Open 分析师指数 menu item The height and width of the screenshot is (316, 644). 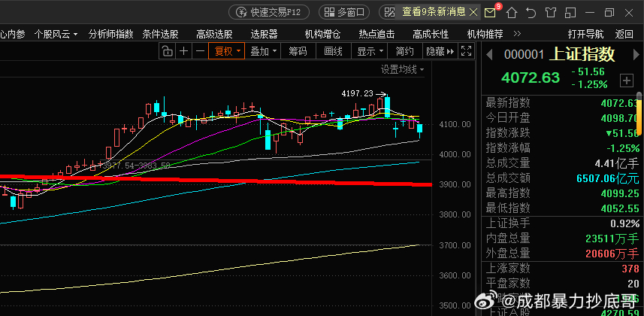click(111, 34)
